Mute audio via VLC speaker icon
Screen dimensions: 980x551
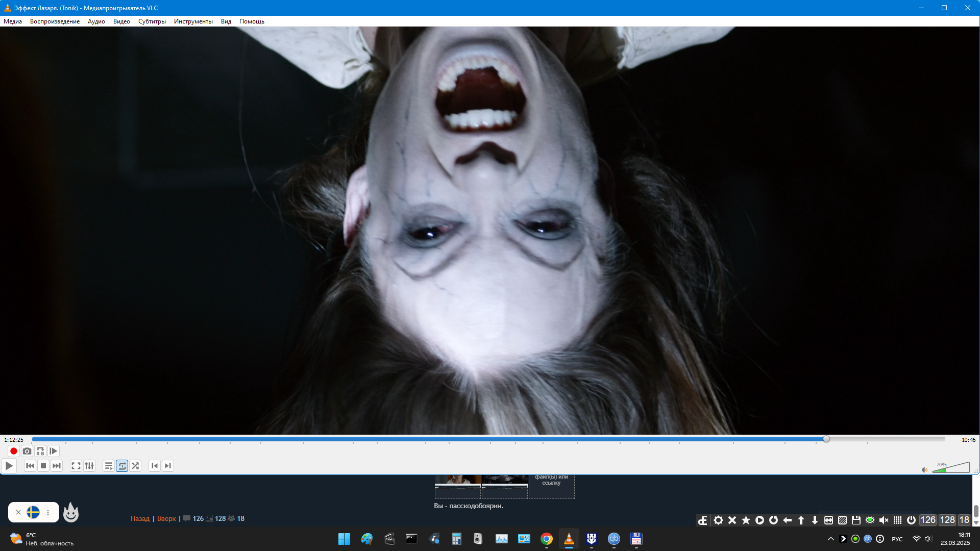tap(924, 470)
